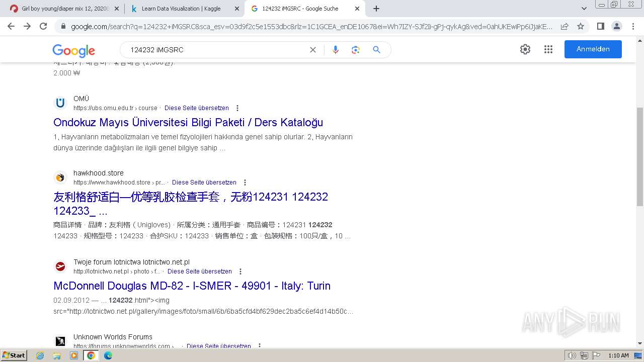Open a new browser tab
The height and width of the screenshot is (362, 644).
[x=376, y=9]
